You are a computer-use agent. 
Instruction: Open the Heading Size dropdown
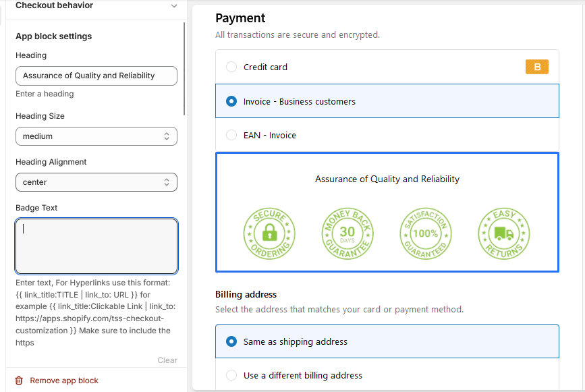pyautogui.click(x=96, y=136)
